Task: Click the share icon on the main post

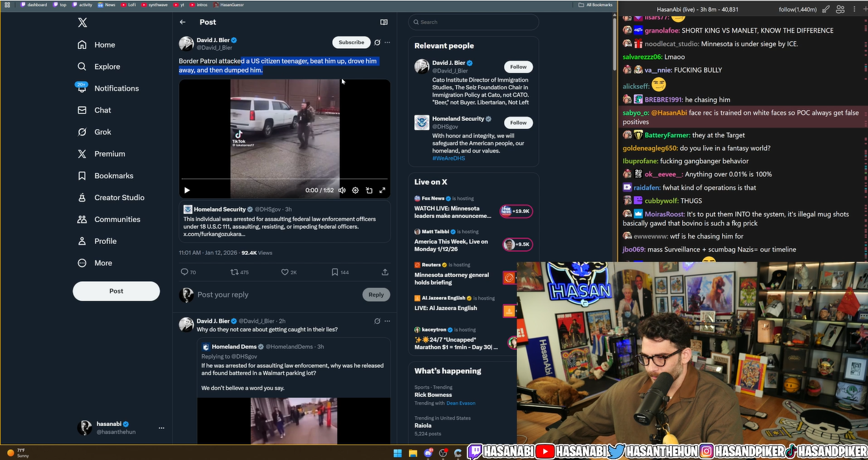Action: click(385, 272)
